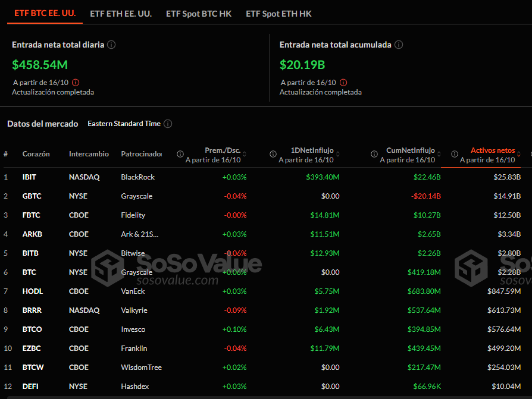Screen dimensions: 532x399
Task: Click red alert icon beside daily A partir de 16/10
Action: coord(74,83)
